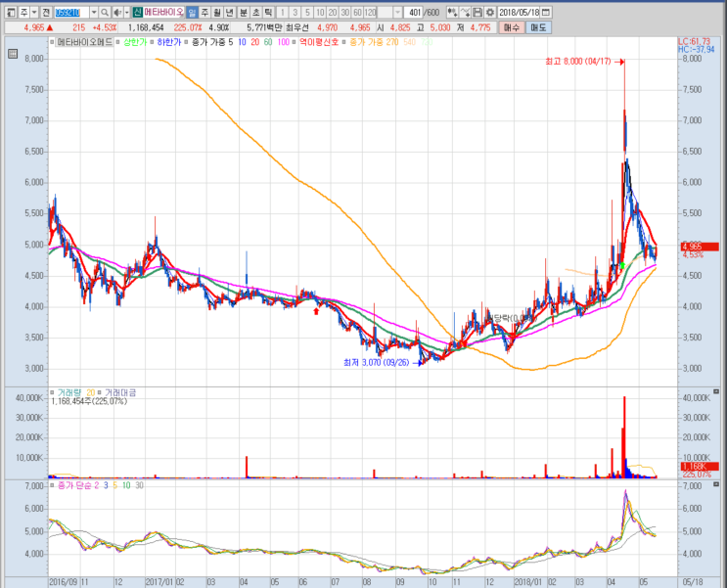Viewport: 727px width, 588px height.
Task: Click the red 4,965 current price tag
Action: tap(700, 247)
